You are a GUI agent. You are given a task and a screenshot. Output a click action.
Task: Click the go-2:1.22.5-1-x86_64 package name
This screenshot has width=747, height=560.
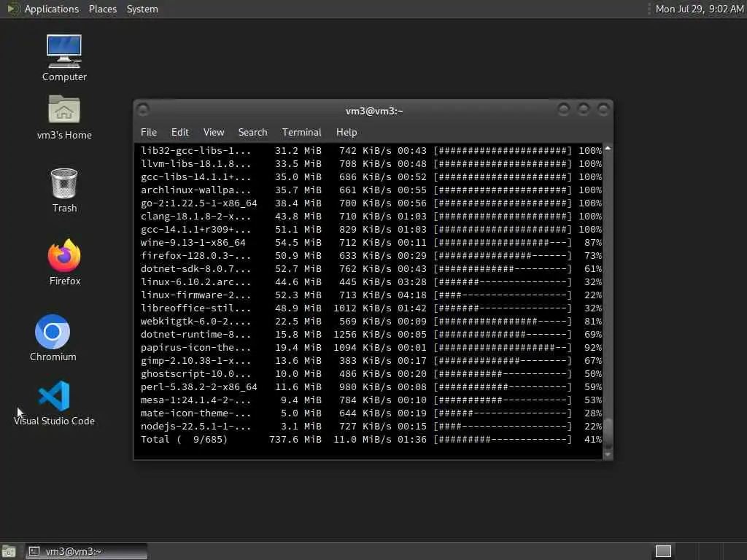click(198, 203)
